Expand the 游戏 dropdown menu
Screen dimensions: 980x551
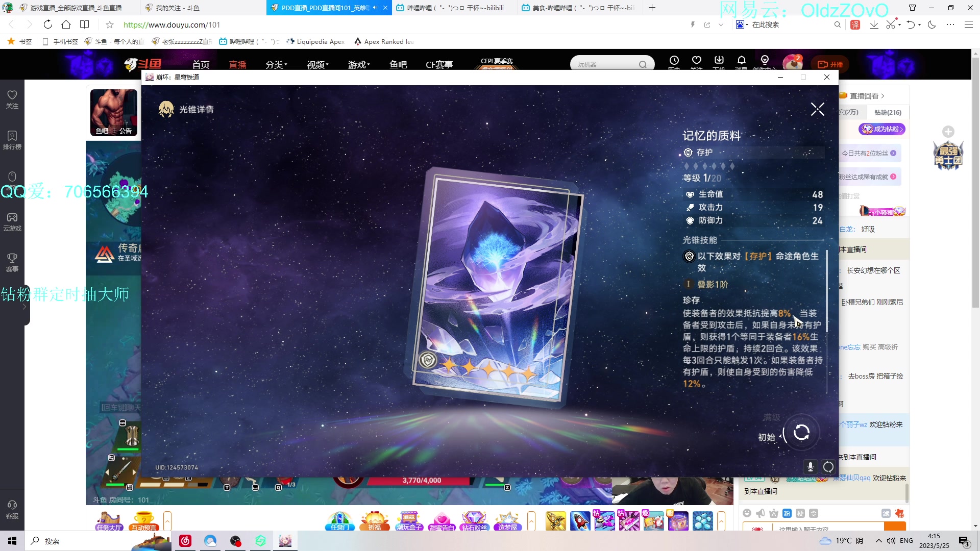359,64
